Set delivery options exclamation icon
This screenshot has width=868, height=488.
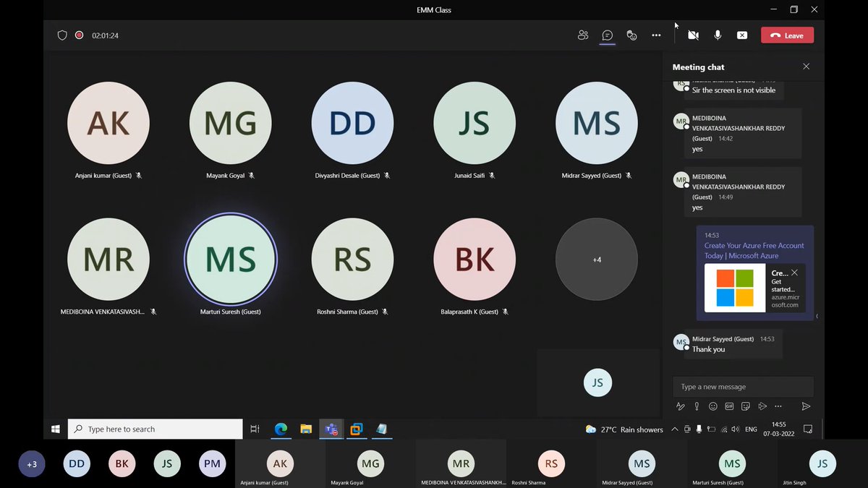click(697, 406)
